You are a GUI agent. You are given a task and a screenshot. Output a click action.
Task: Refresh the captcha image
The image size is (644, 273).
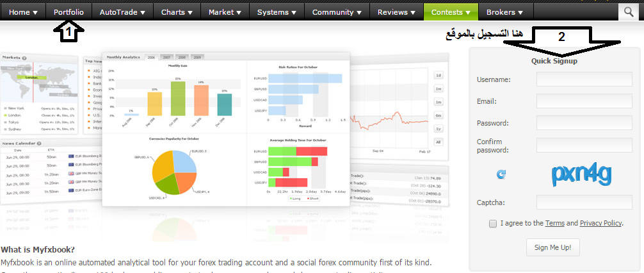[501, 175]
